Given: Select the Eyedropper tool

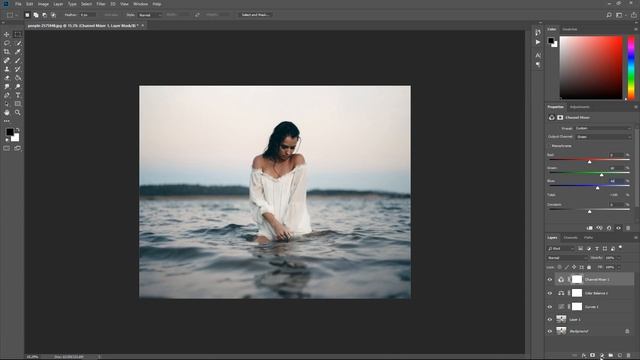Looking at the screenshot, I should (x=18, y=52).
